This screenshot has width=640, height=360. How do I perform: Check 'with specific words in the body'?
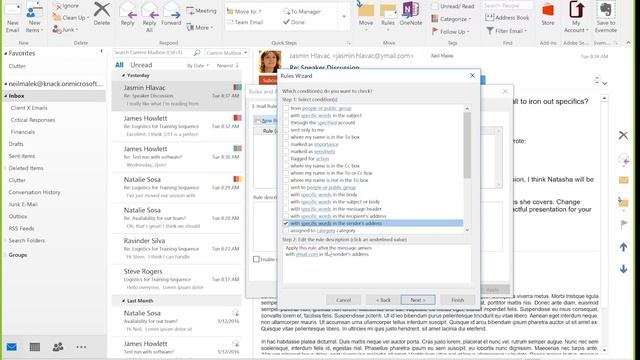pyautogui.click(x=286, y=195)
